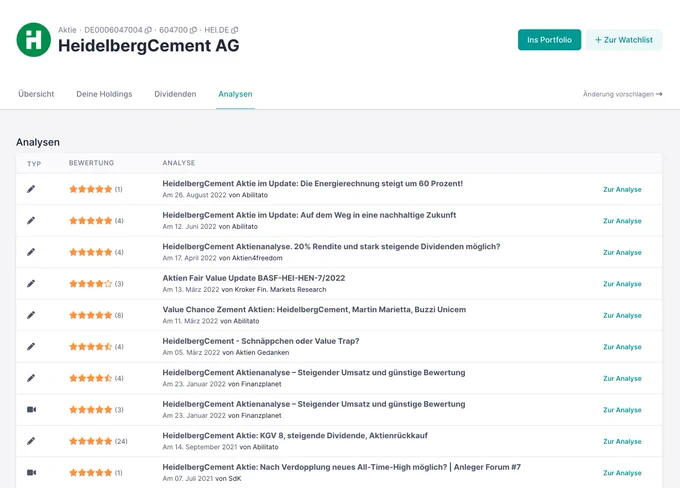Click star rating of Energierechnung analysis
Screen dimensions: 680x488
91,189
